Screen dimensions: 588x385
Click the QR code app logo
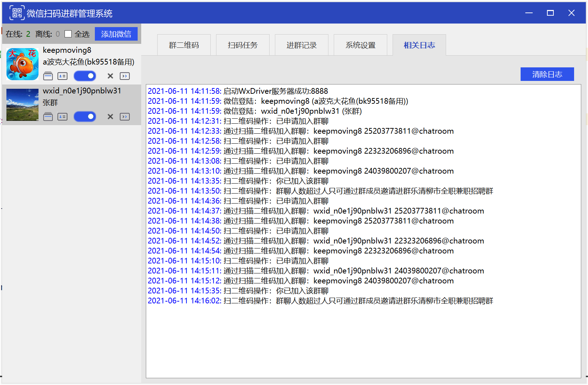(17, 13)
